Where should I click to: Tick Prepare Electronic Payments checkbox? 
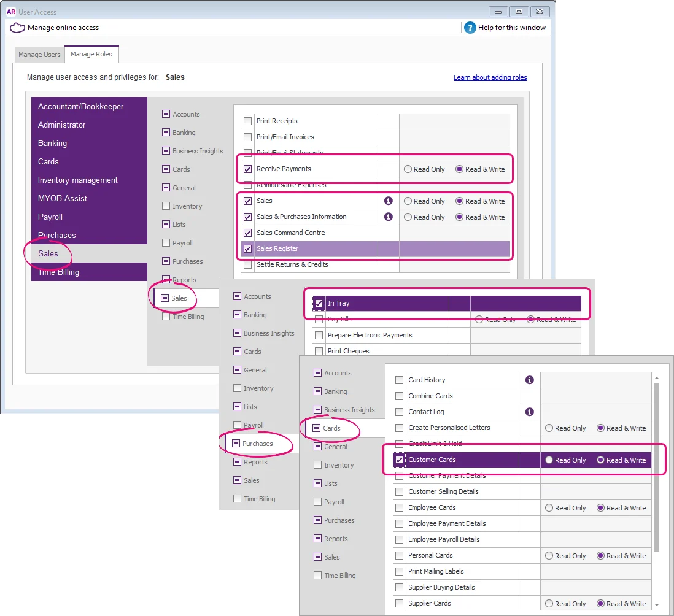(x=319, y=335)
